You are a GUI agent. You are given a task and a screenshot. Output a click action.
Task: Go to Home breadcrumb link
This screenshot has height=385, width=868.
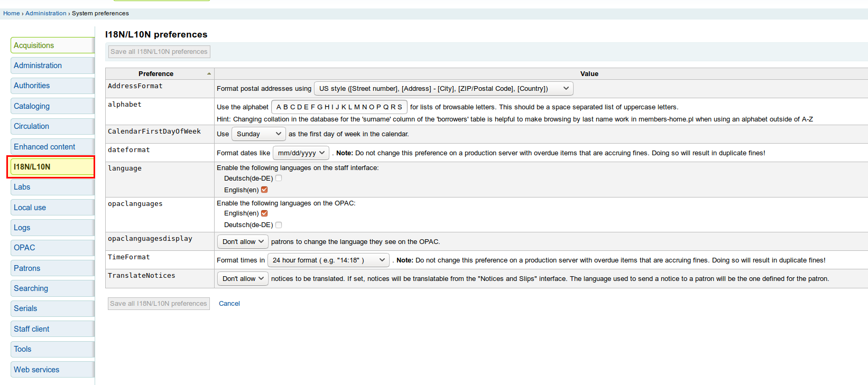pyautogui.click(x=12, y=13)
